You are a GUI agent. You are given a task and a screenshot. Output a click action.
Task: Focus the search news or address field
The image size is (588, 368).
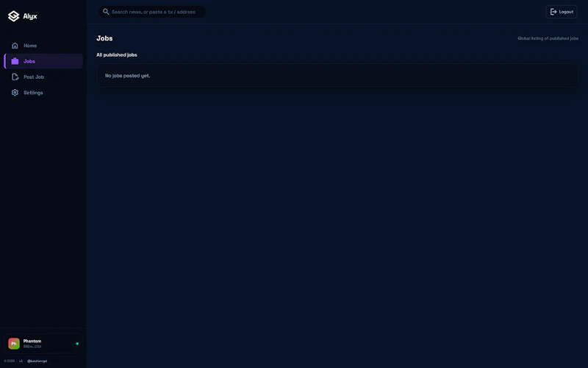coord(152,12)
